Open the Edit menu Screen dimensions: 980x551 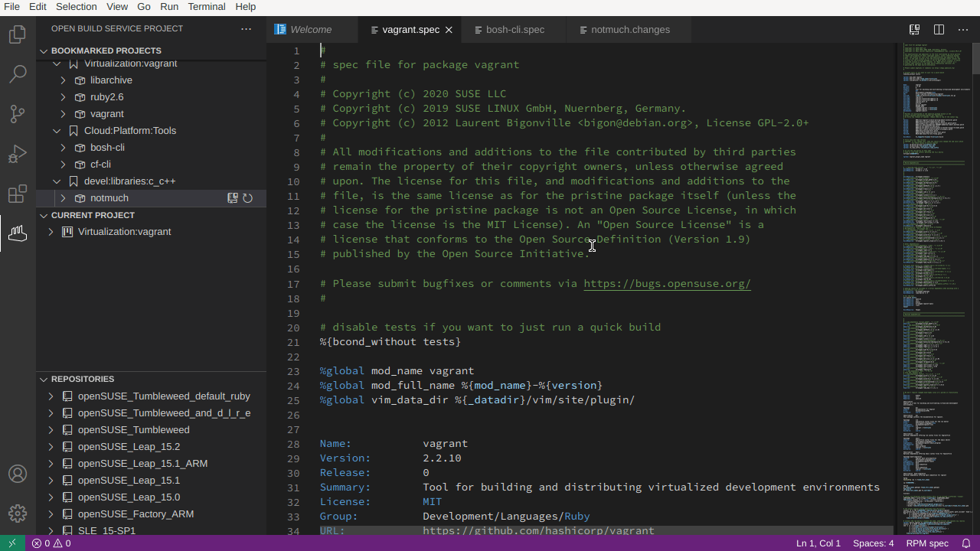tap(38, 7)
